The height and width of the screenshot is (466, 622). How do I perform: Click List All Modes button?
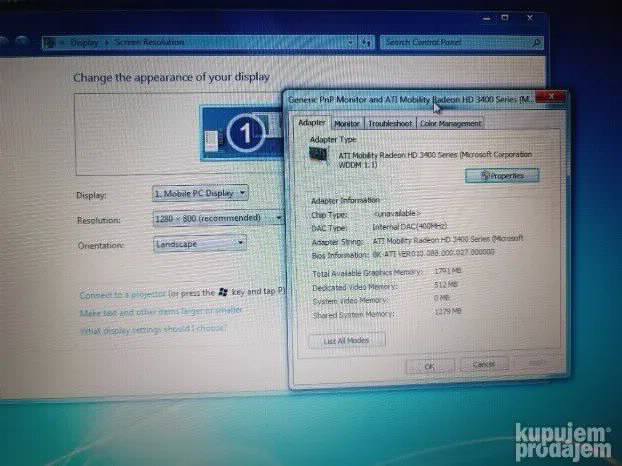[346, 341]
